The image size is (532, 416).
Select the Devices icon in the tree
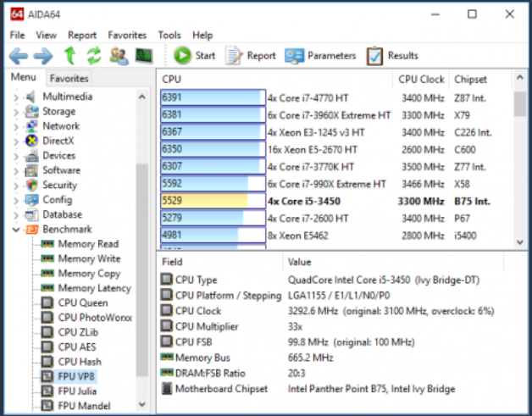(x=31, y=155)
